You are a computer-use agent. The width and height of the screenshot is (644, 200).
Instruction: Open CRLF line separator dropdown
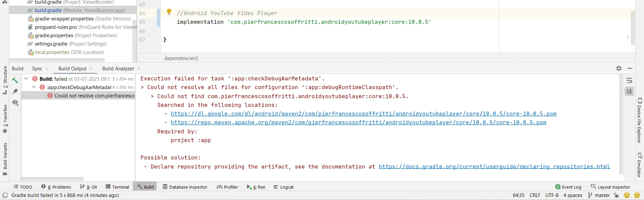pyautogui.click(x=535, y=195)
